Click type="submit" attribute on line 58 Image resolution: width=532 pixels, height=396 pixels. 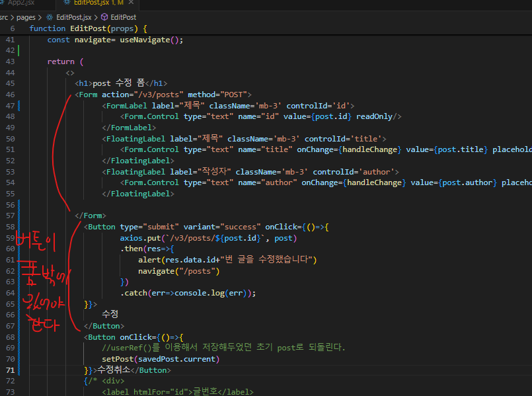tap(149, 227)
